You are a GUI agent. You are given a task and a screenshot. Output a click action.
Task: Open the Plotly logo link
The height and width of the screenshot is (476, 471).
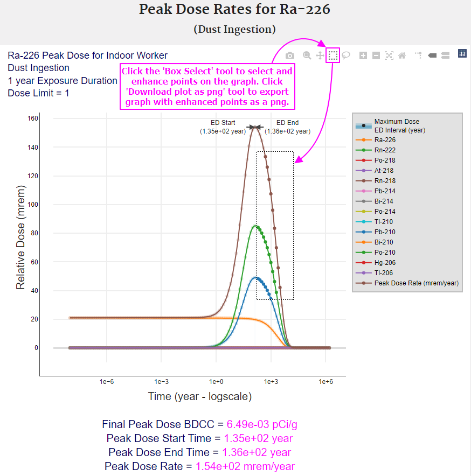tap(462, 53)
